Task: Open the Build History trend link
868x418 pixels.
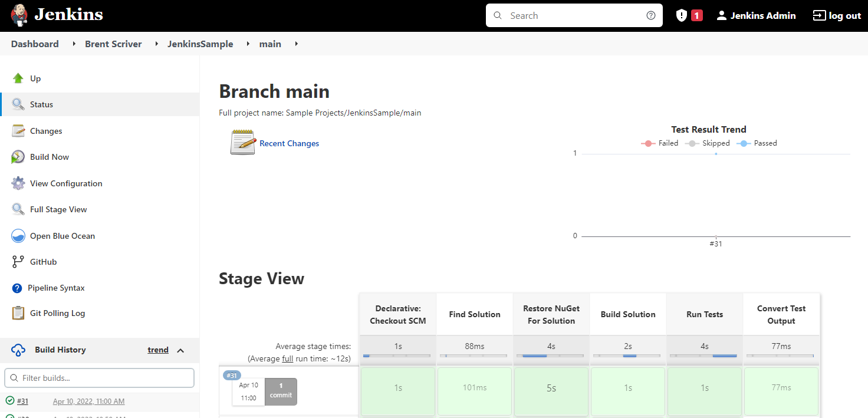Action: coord(158,350)
